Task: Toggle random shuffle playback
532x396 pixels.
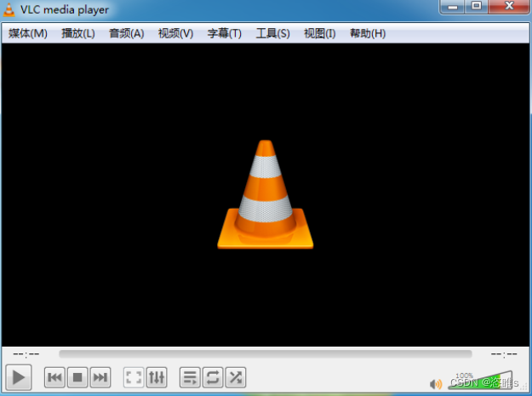Action: pyautogui.click(x=236, y=377)
